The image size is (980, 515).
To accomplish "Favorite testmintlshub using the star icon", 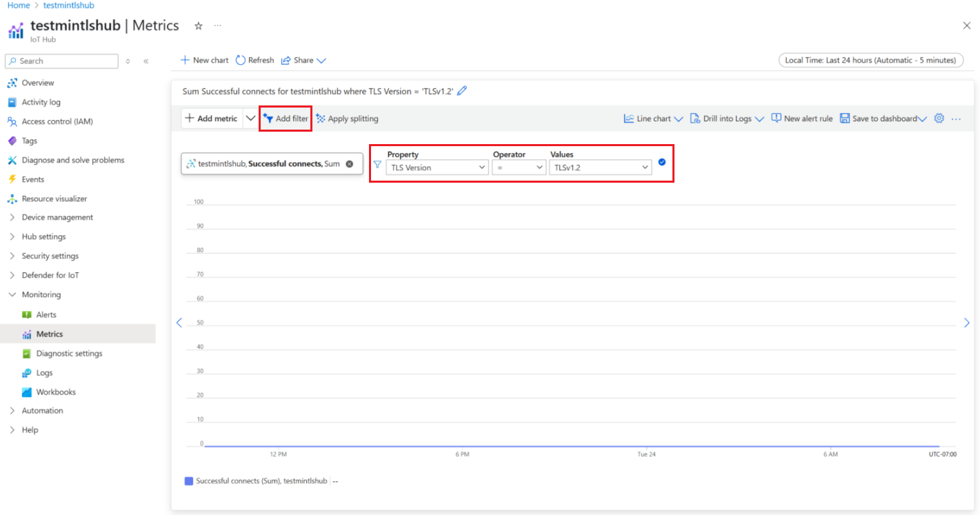I will tap(198, 26).
